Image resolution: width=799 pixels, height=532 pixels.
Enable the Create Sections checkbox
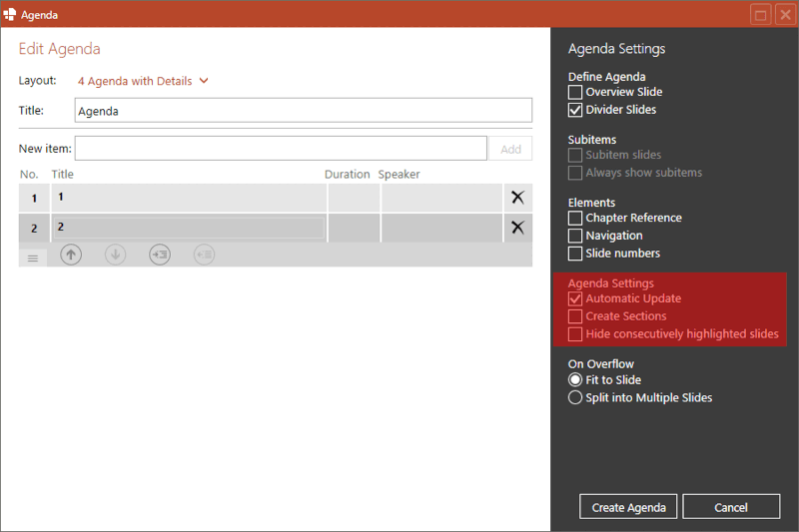pyautogui.click(x=575, y=316)
